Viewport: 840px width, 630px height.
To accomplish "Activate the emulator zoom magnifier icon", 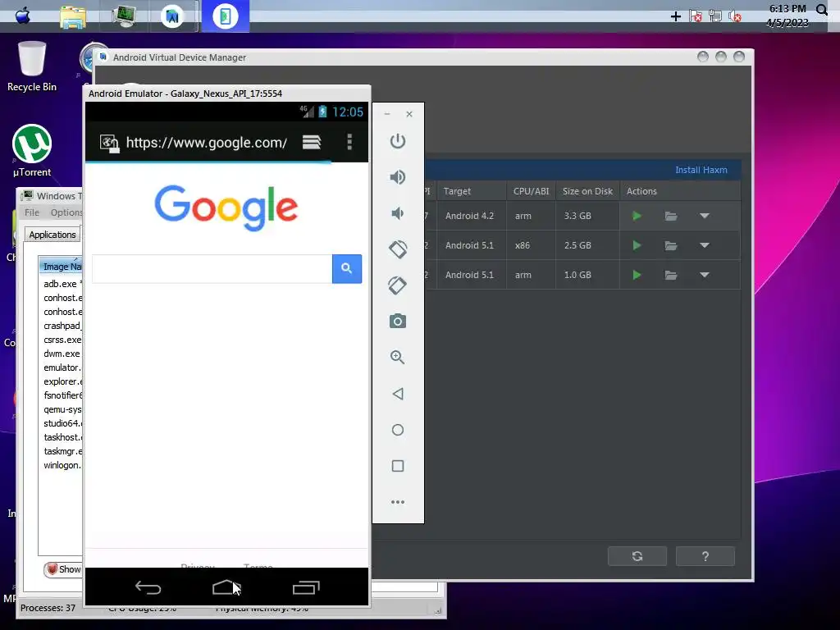I will click(398, 357).
